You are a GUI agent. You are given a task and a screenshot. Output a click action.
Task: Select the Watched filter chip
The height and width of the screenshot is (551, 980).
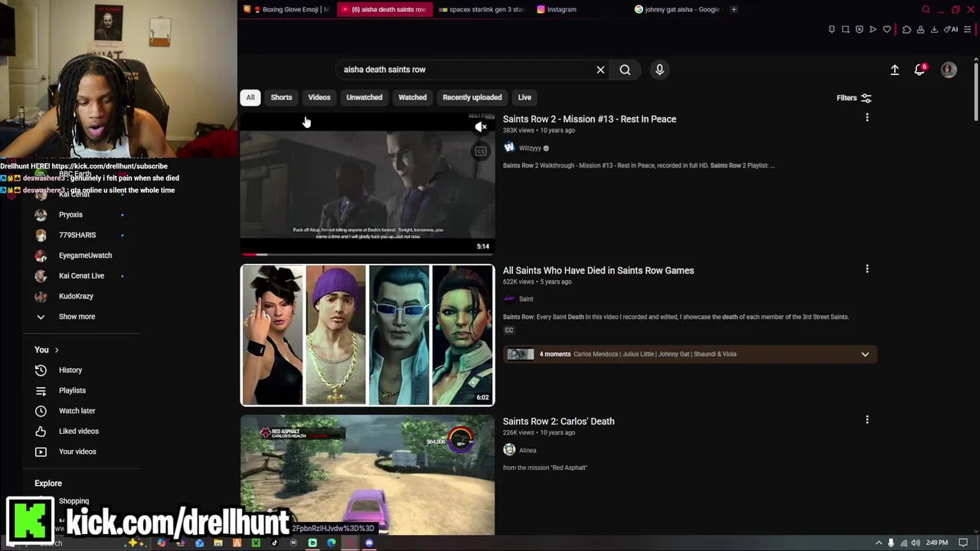413,97
